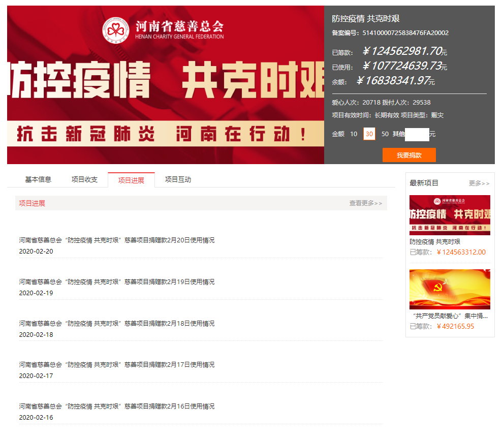This screenshot has width=504, height=439.
Task: Open the 项目收支 tab
Action: [84, 179]
